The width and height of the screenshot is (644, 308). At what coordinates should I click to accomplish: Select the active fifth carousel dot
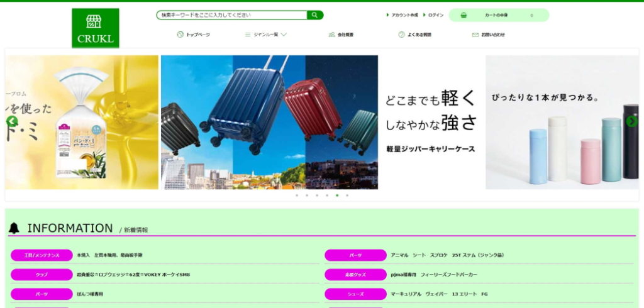[x=337, y=195]
